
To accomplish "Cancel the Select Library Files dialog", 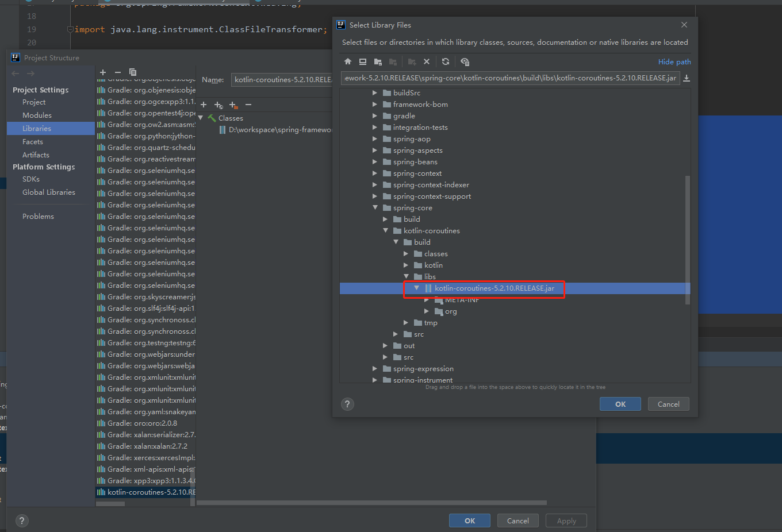I will pyautogui.click(x=669, y=404).
